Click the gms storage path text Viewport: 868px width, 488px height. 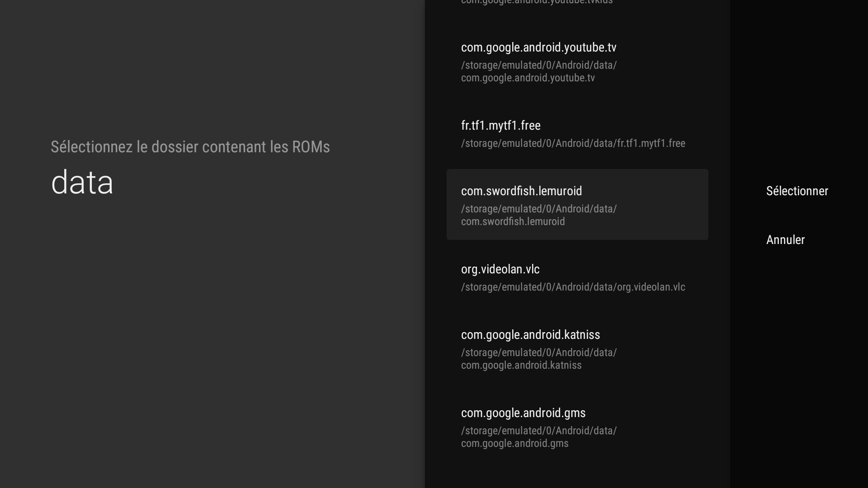tap(539, 437)
